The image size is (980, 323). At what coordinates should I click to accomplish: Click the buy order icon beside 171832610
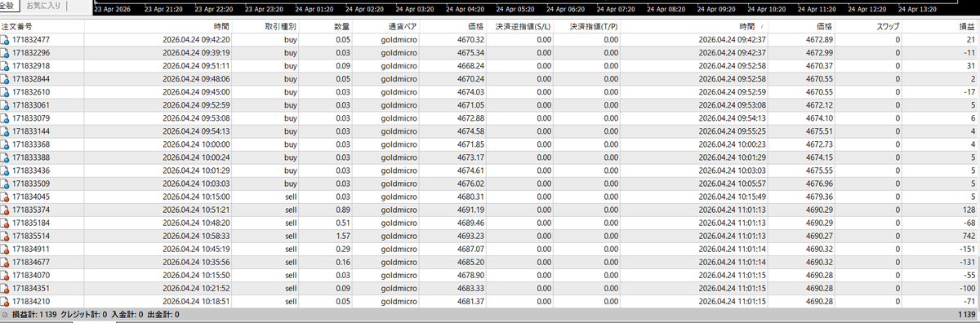[x=5, y=92]
